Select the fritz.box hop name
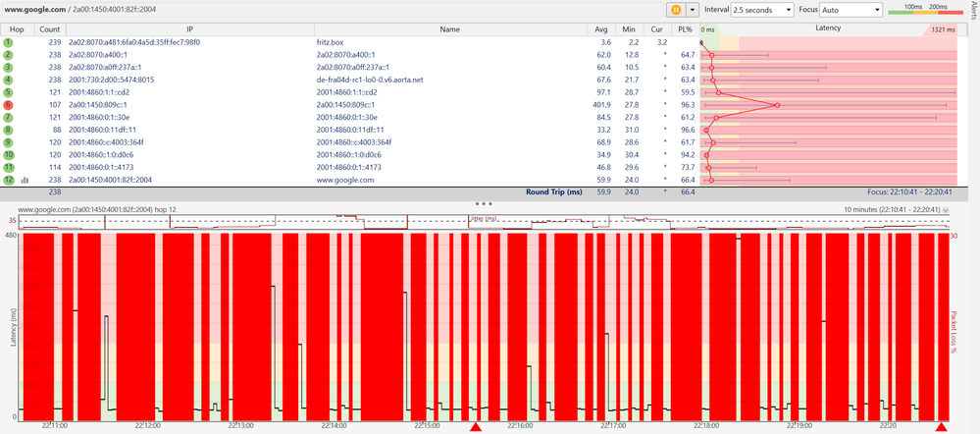This screenshot has height=434, width=980. tap(330, 42)
